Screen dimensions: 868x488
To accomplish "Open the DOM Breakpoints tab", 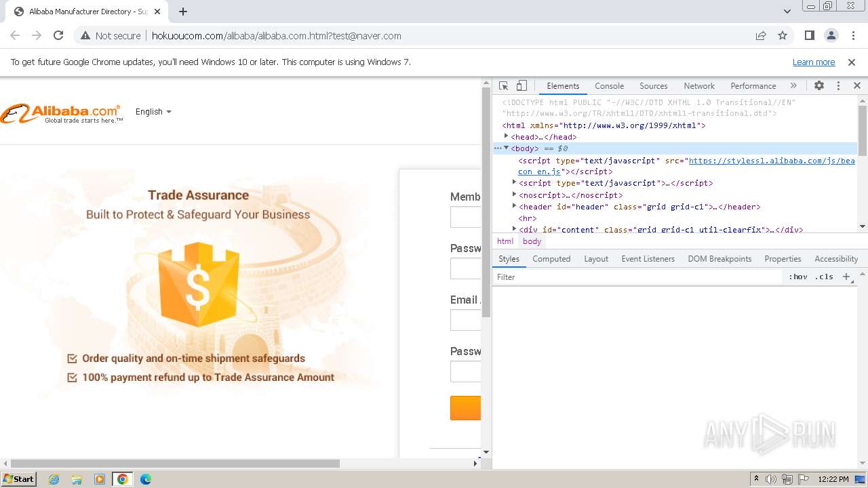I will (719, 259).
